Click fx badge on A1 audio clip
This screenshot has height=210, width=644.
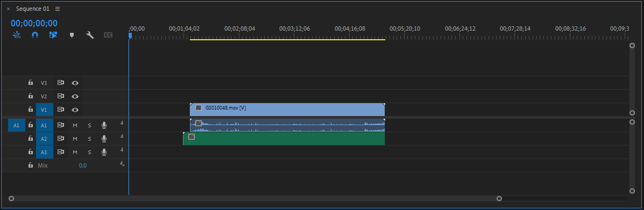click(x=199, y=123)
